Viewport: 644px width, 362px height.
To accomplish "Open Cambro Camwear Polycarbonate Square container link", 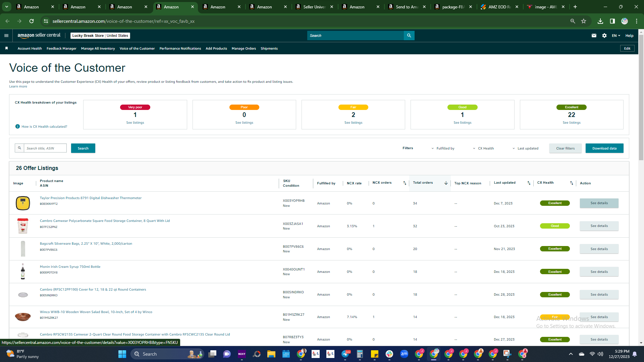I will (105, 221).
